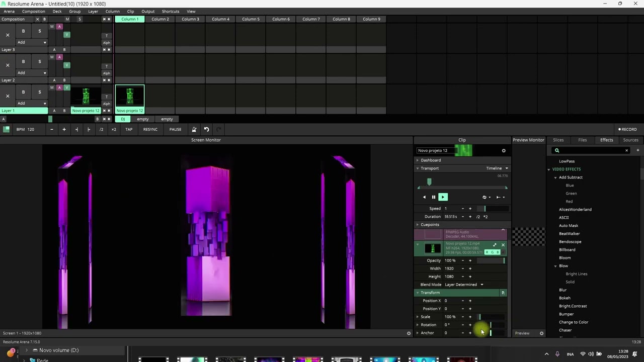This screenshot has width=644, height=362.
Task: Toggle Layer 3 Solo S button
Action: (40, 31)
